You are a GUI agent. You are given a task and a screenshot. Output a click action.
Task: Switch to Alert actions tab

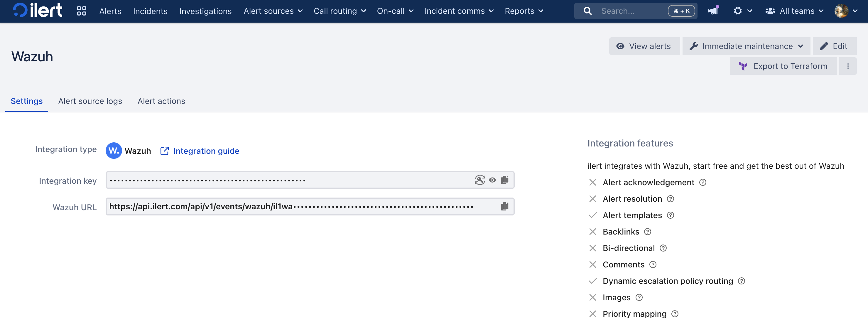click(x=161, y=101)
